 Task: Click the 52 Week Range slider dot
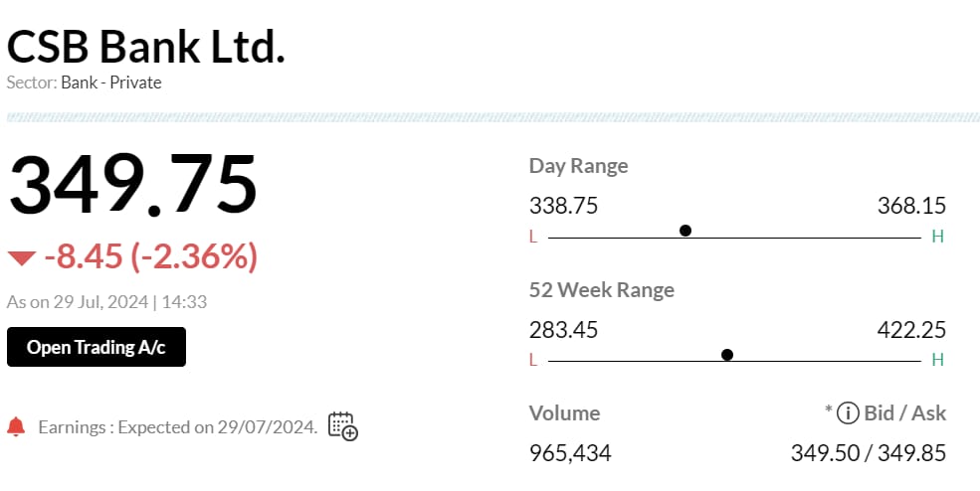pos(727,355)
